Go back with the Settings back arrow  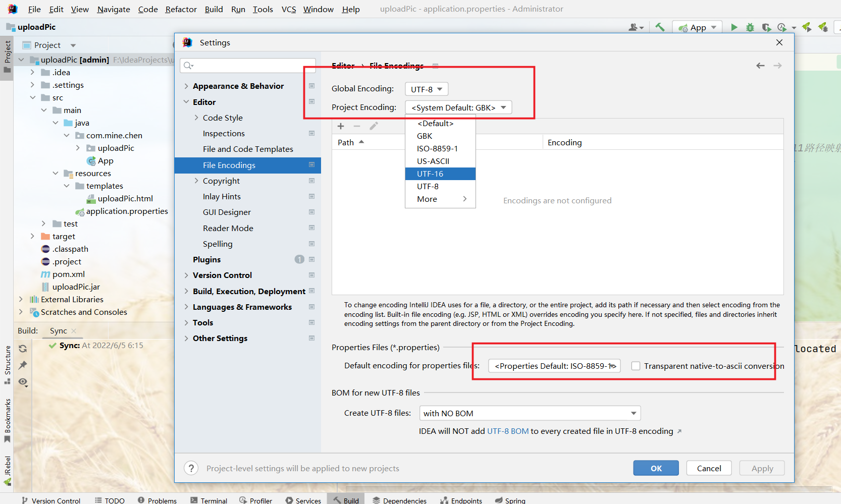click(x=760, y=66)
